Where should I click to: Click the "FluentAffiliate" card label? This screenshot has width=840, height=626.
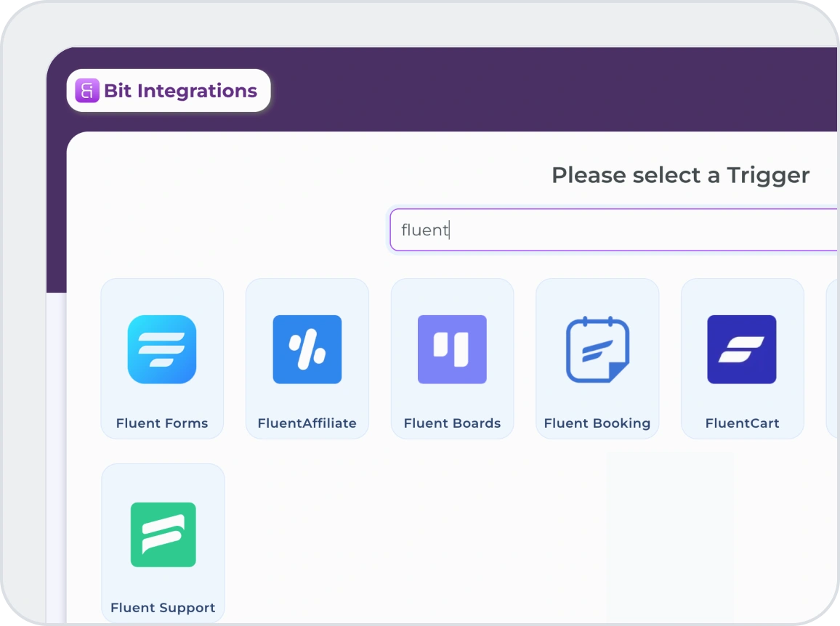[307, 423]
